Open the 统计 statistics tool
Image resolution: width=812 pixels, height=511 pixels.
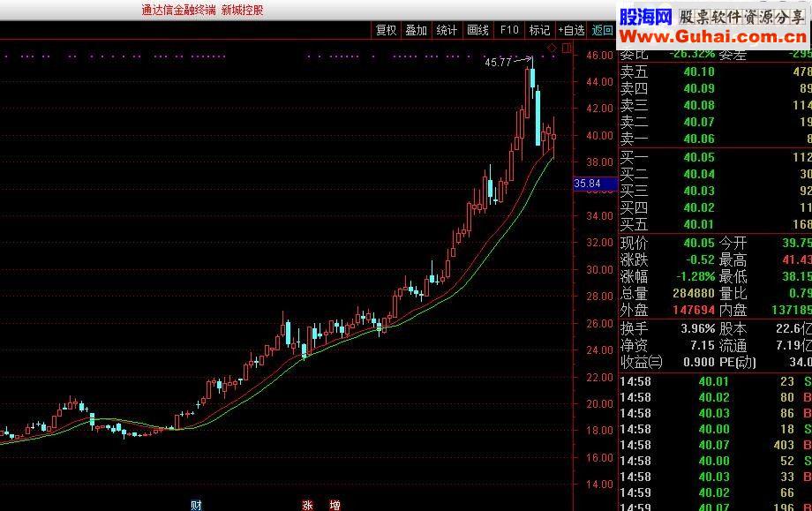click(x=447, y=31)
